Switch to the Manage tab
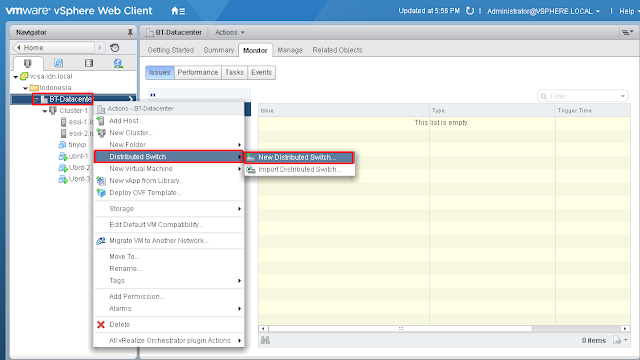This screenshot has height=360, width=640. click(x=290, y=50)
